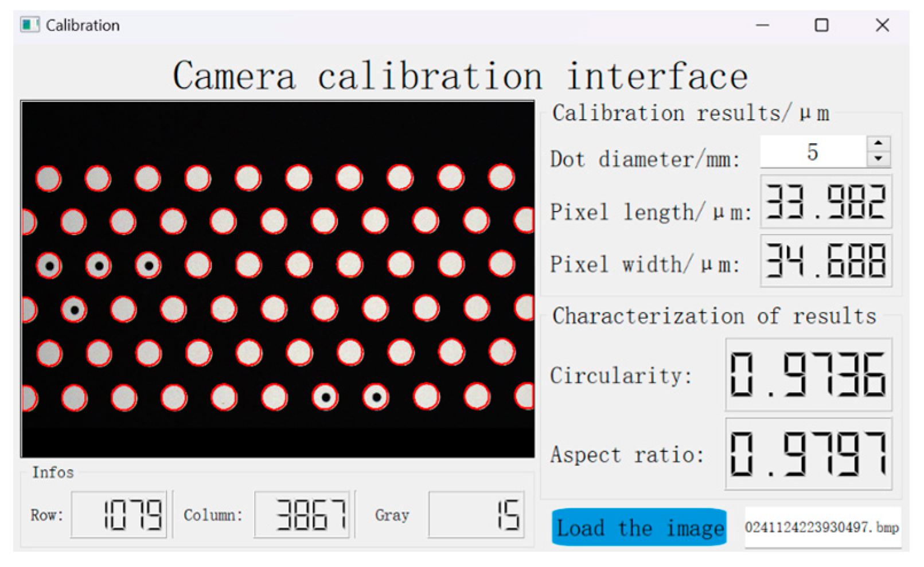Click the Pixel length display 33.982
Image resolution: width=924 pixels, height=567 pixels.
click(826, 202)
